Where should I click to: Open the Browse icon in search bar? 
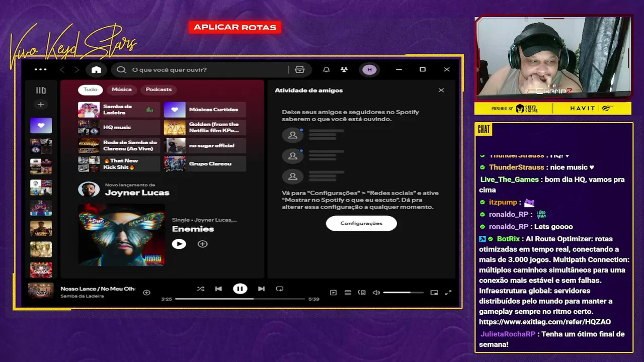point(300,70)
